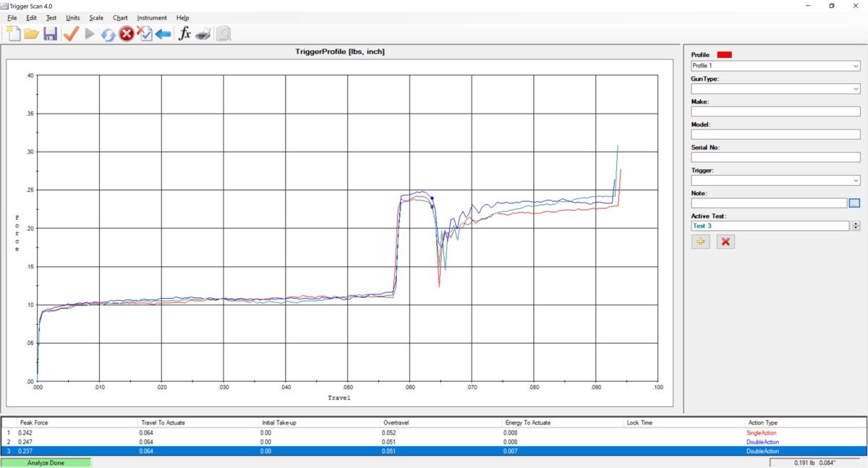The width and height of the screenshot is (868, 468).
Task: Click the printer icon in toolbar
Action: click(x=203, y=33)
